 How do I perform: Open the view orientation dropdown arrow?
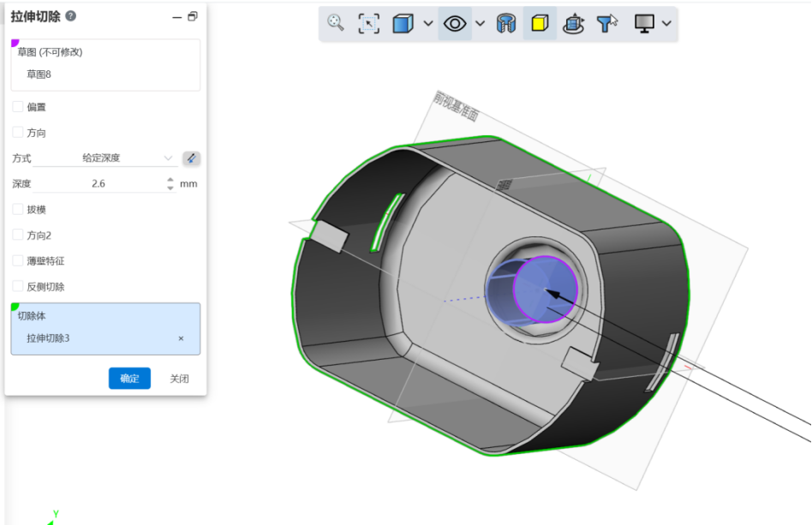[428, 23]
